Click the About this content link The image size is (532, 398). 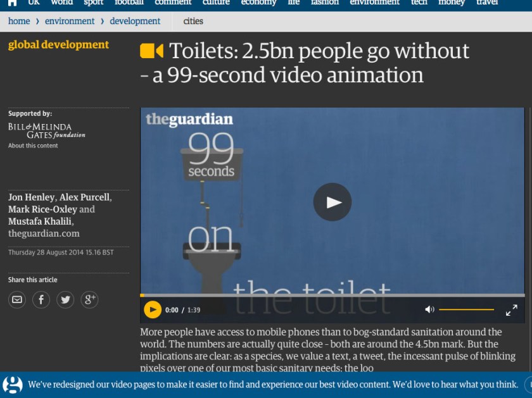(33, 146)
